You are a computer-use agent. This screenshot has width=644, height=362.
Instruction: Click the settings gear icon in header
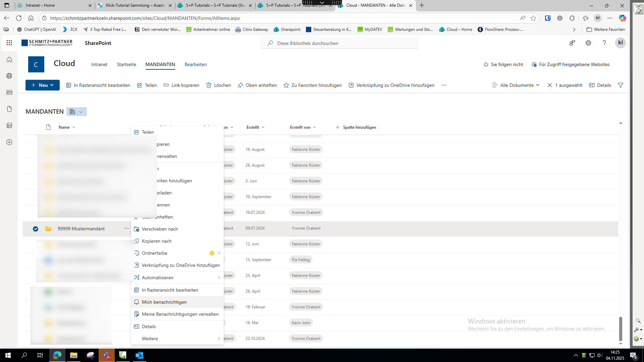[588, 43]
